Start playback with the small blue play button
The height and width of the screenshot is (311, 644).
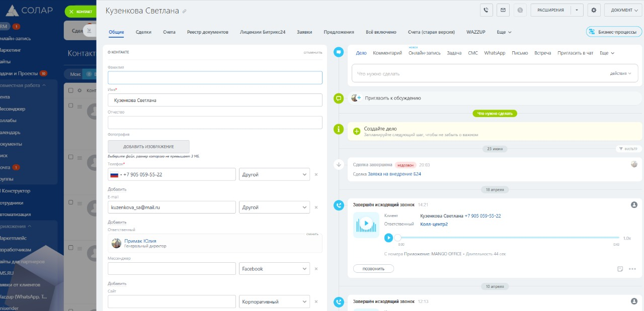[x=388, y=238]
